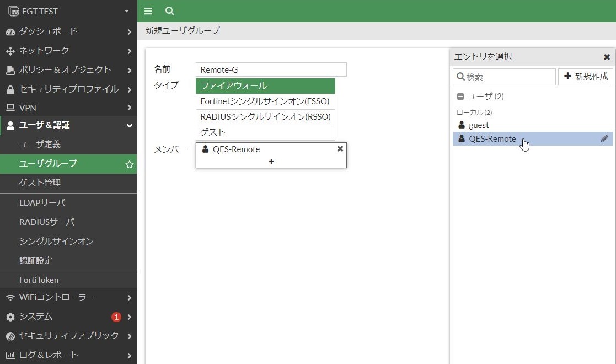
Task: Expand the WiFiコントローラー chevron
Action: (x=129, y=298)
